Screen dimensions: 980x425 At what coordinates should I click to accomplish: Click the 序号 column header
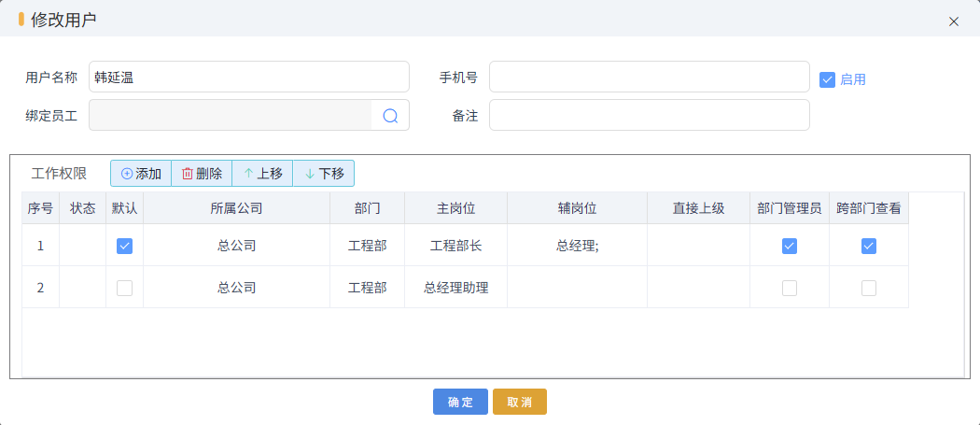tap(41, 208)
